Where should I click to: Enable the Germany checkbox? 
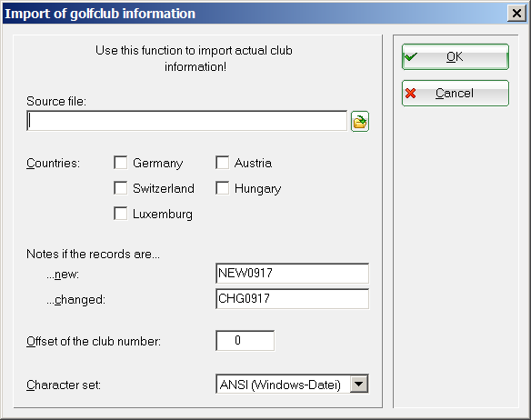121,163
